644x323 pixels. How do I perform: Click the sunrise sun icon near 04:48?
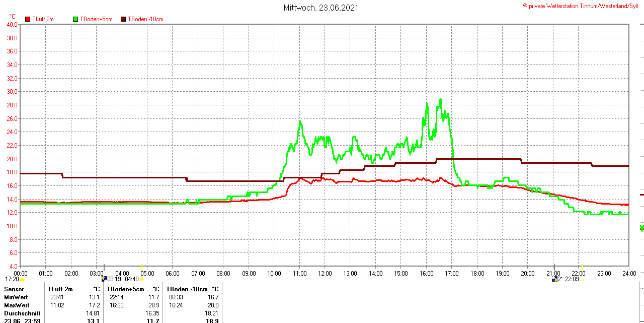(142, 279)
